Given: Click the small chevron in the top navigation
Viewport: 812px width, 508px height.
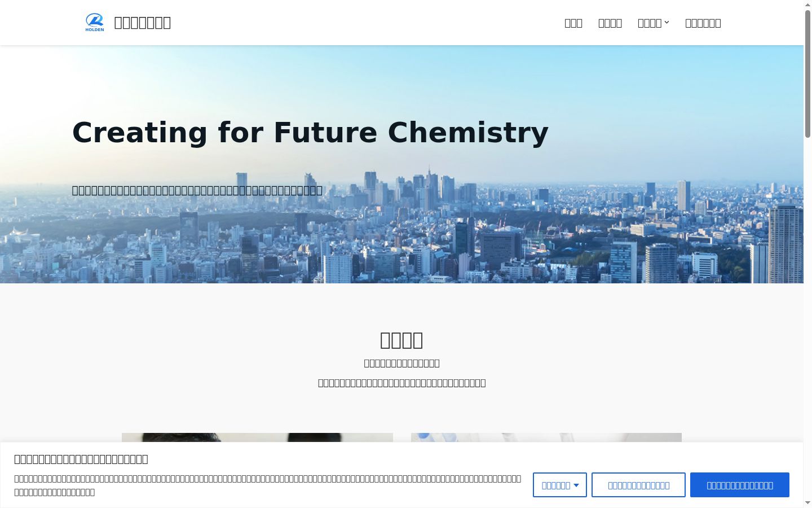Looking at the screenshot, I should tap(667, 23).
